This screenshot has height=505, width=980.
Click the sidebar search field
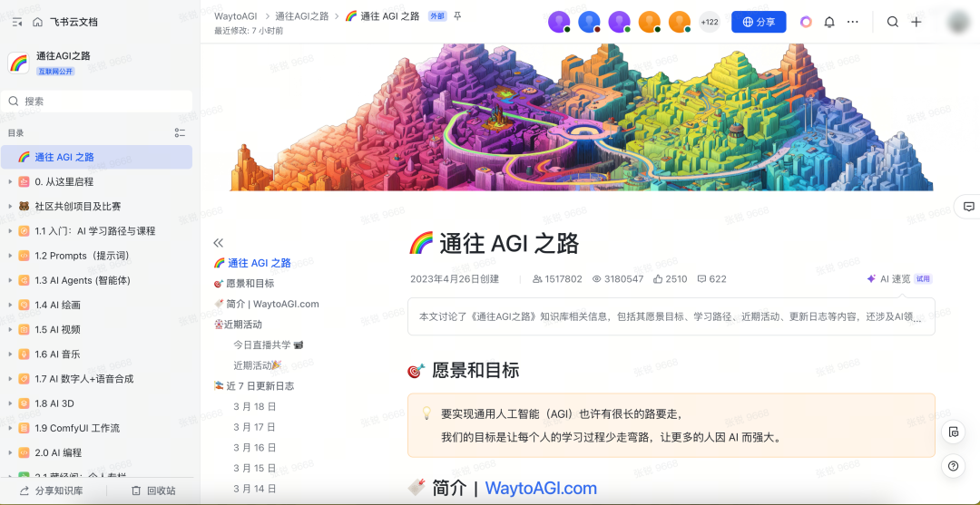pyautogui.click(x=97, y=102)
